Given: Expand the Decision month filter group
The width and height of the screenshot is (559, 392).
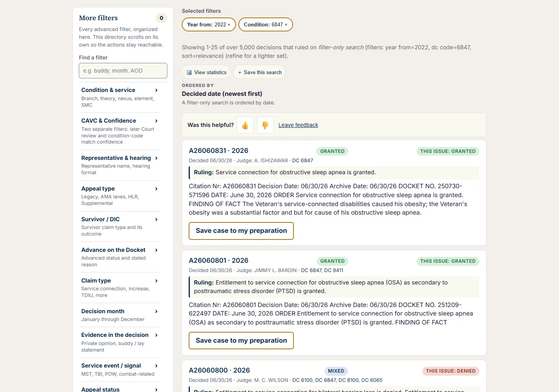Looking at the screenshot, I should (120, 315).
